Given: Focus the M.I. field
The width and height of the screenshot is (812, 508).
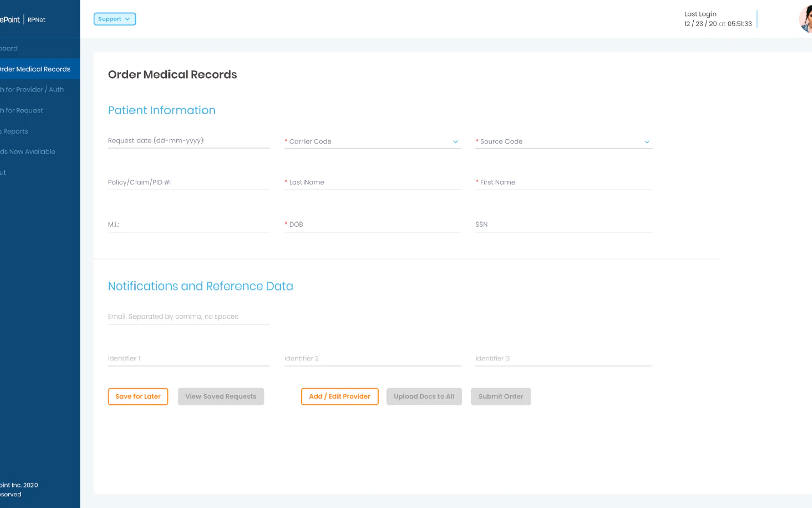Looking at the screenshot, I should click(189, 224).
